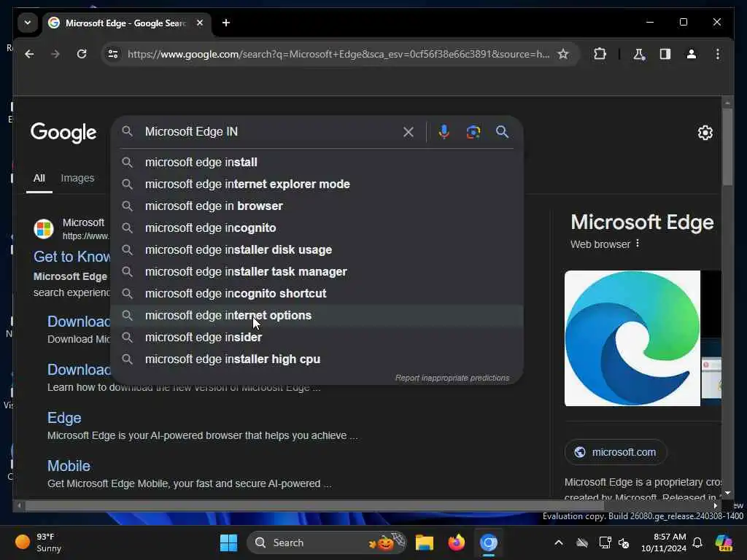Image resolution: width=747 pixels, height=560 pixels.
Task: Open the Copilot preview taskbar icon
Action: (723, 542)
